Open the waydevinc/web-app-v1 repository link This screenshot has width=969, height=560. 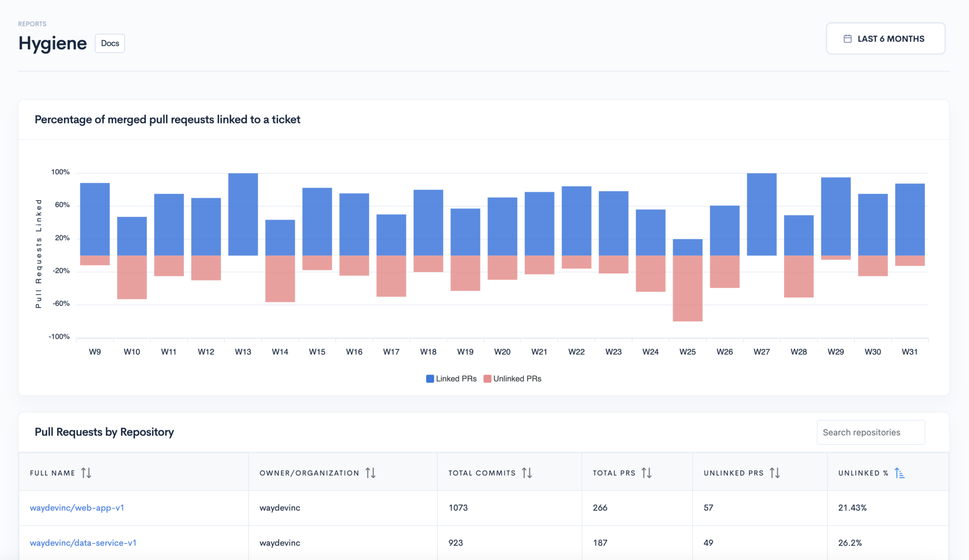click(77, 507)
